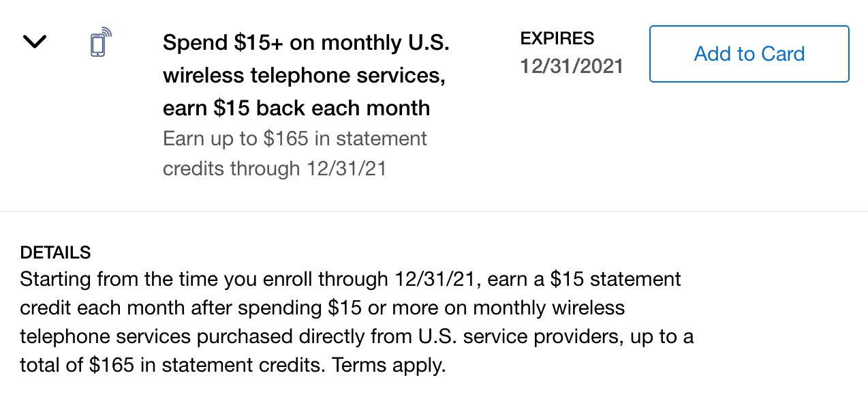
Task: Click the '$15 statement' text in details
Action: point(616,279)
